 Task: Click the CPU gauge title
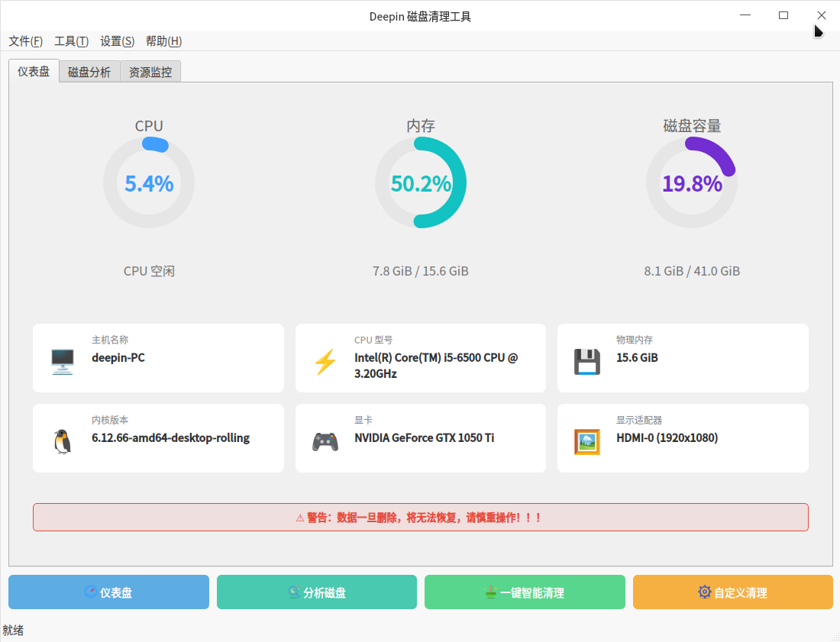149,126
